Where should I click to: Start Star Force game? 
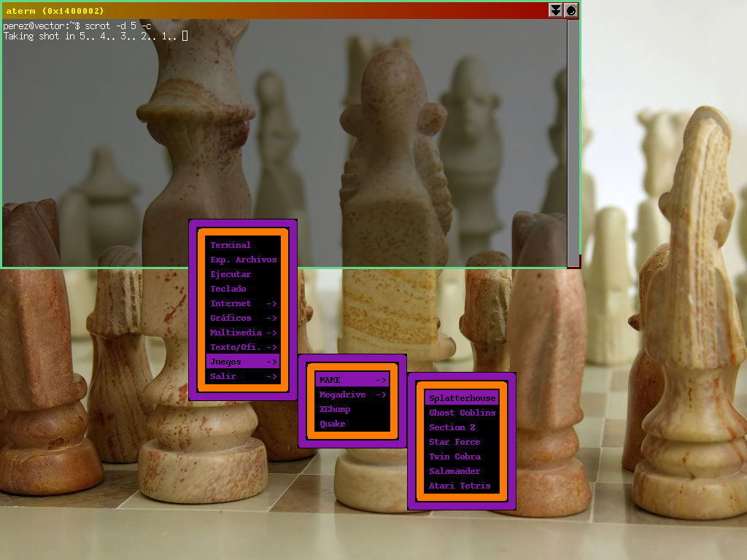click(462, 442)
